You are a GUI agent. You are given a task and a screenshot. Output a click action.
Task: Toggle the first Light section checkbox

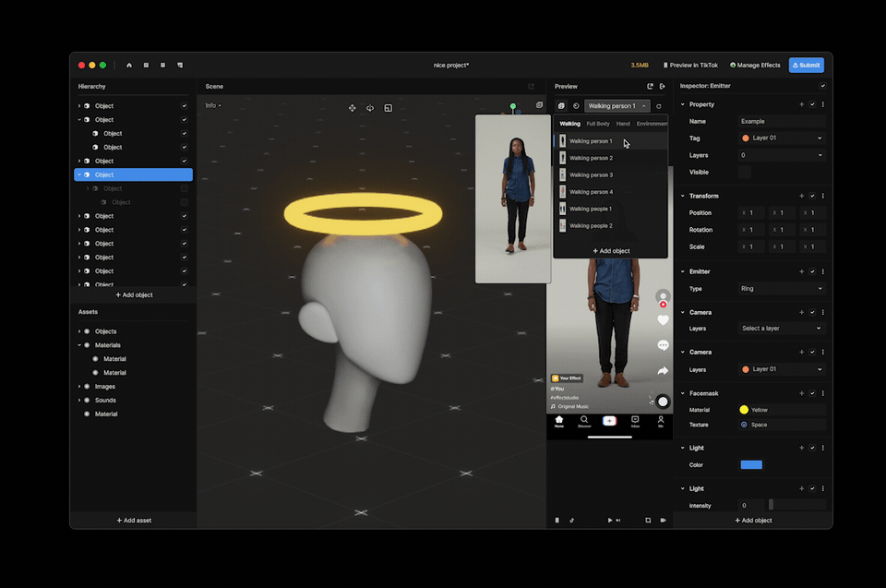(x=812, y=448)
